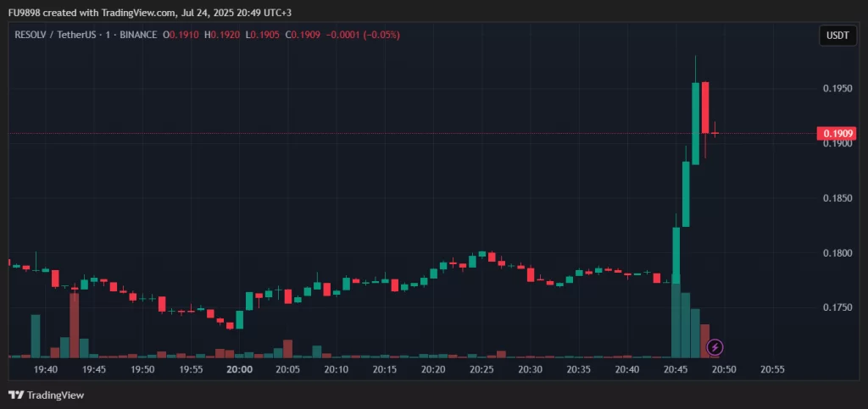
Task: Click the green volume bar near 19:39
Action: click(x=36, y=335)
